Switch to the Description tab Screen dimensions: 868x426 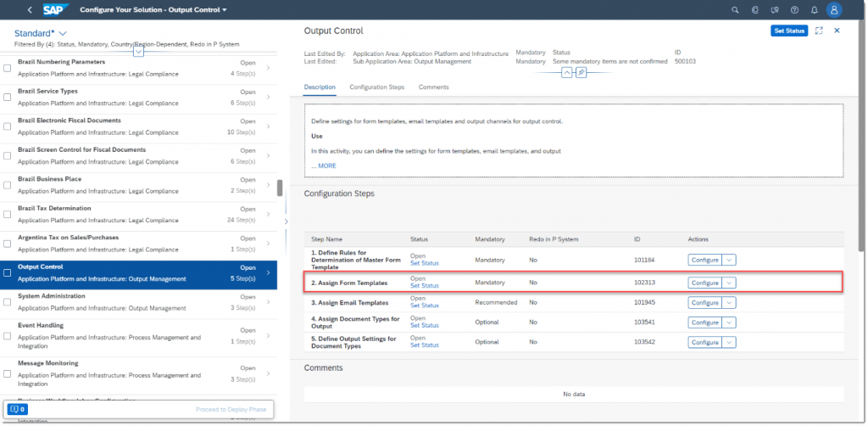click(x=320, y=87)
